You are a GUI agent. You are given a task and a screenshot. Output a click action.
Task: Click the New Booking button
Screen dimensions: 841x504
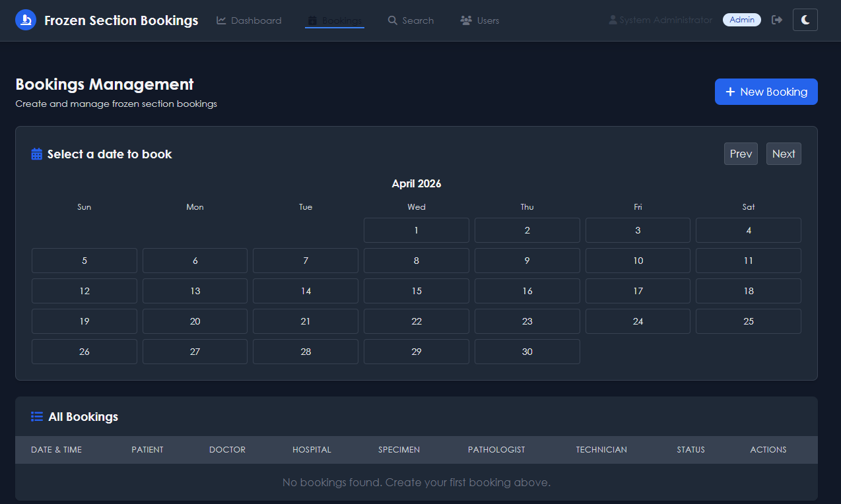[766, 92]
